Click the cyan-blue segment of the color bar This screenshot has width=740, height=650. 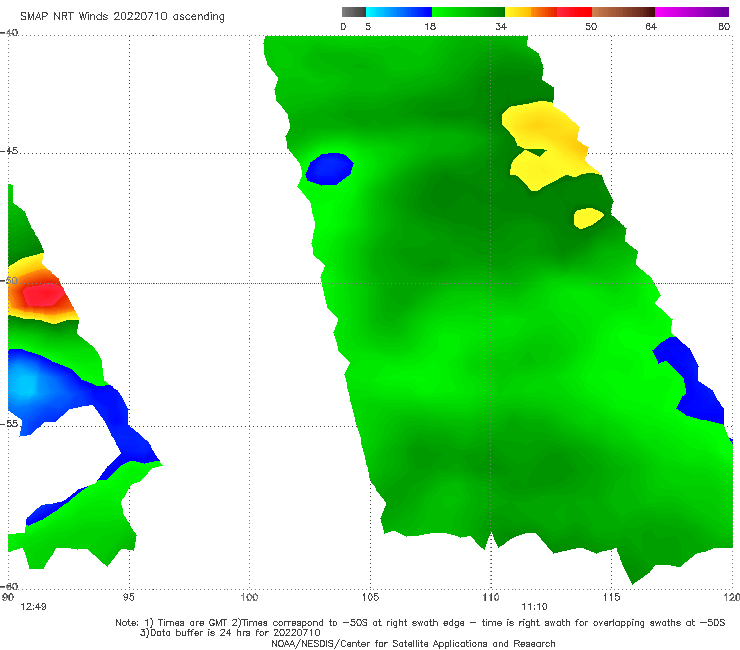tap(399, 12)
